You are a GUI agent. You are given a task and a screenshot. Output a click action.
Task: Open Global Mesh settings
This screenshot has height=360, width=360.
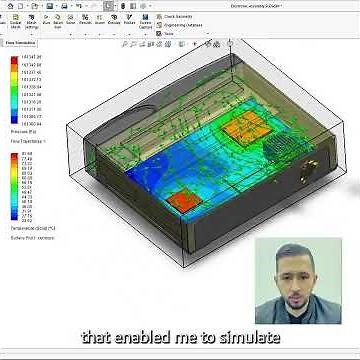coord(16,22)
